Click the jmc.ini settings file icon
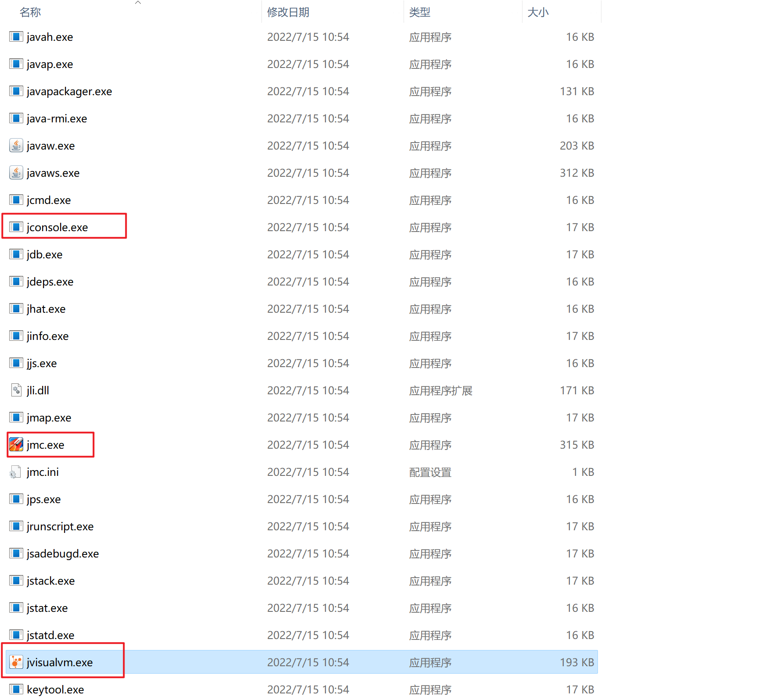The image size is (762, 700). (15, 472)
